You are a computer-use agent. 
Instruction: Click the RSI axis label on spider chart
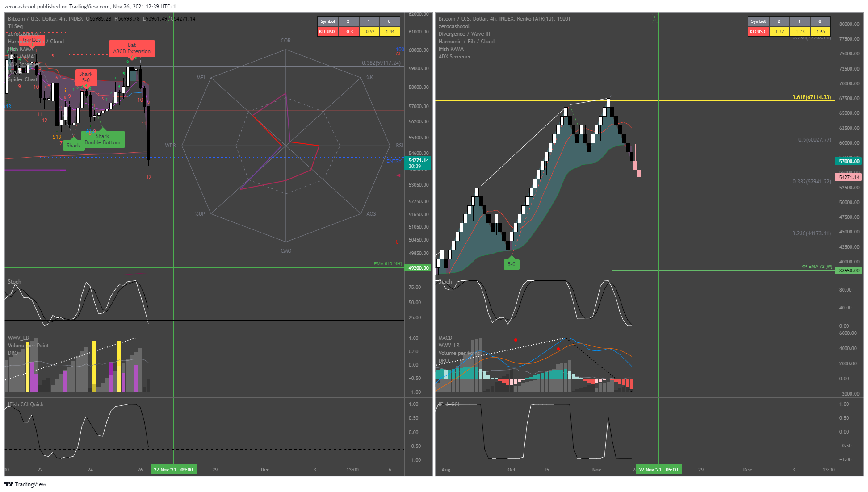[399, 146]
